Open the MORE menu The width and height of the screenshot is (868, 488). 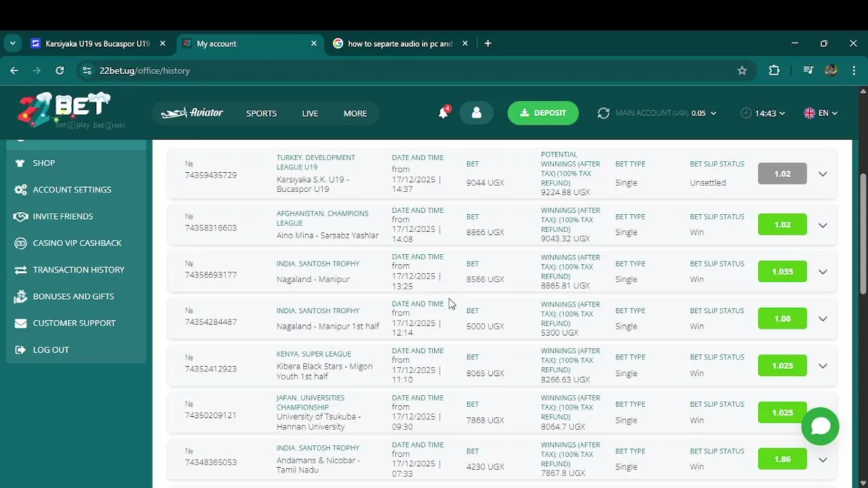coord(355,113)
